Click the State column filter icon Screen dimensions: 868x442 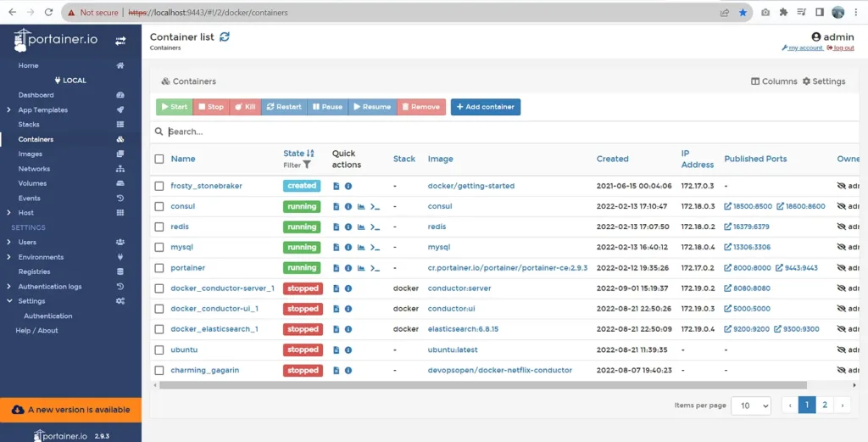(307, 165)
